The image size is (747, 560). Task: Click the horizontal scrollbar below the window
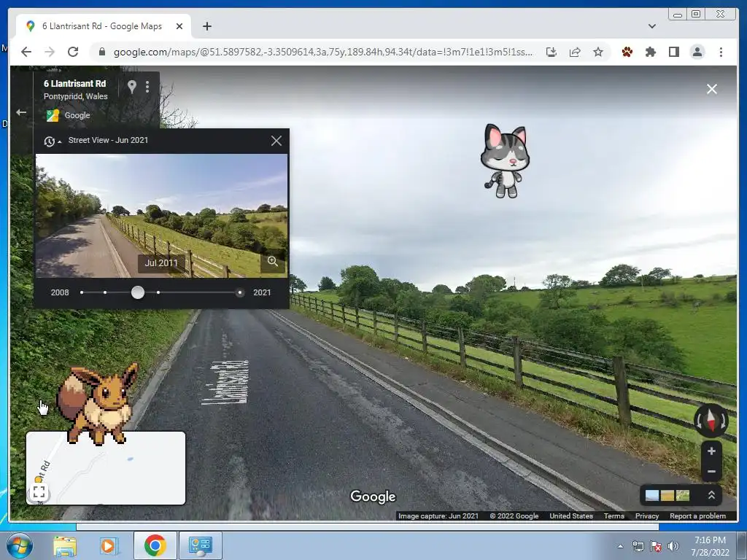368,526
